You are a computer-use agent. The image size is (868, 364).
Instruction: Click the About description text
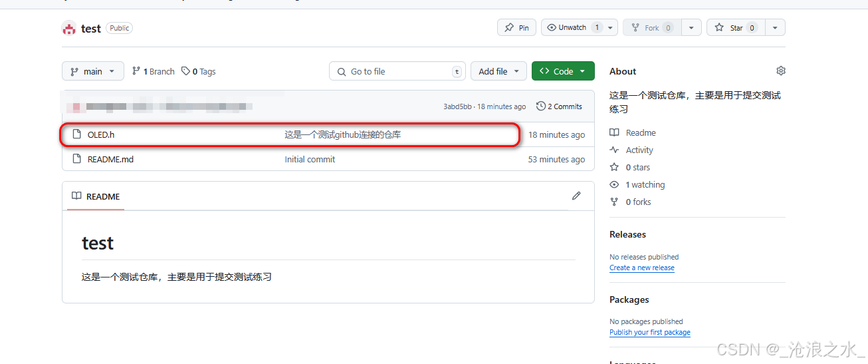695,102
